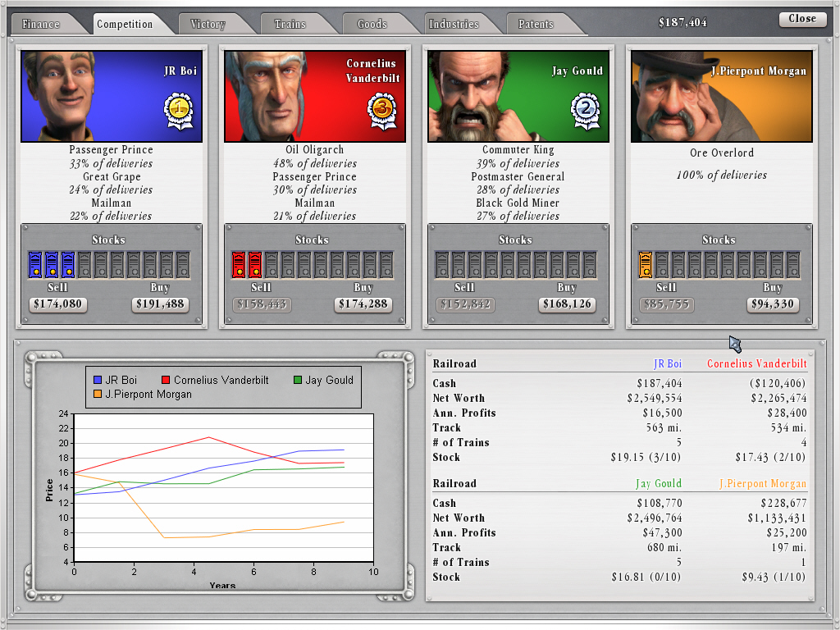840x630 pixels.
Task: Click 'Black Gold Miner' title text
Action: [x=518, y=203]
